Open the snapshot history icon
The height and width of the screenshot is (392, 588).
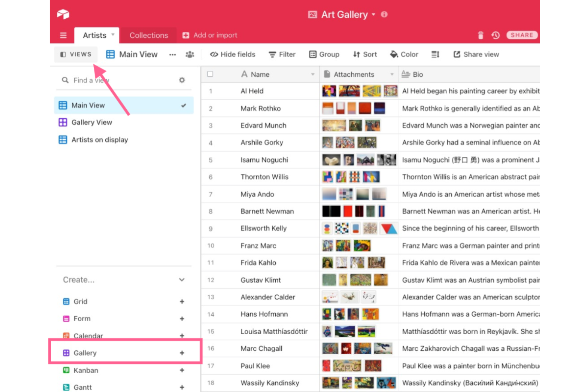[495, 35]
